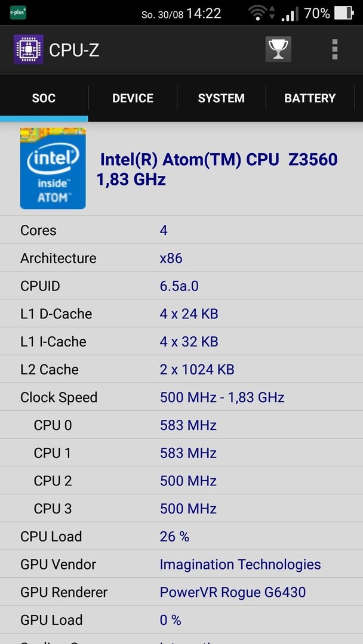The height and width of the screenshot is (644, 363).
Task: Switch to the SOC tab
Action: (44, 98)
